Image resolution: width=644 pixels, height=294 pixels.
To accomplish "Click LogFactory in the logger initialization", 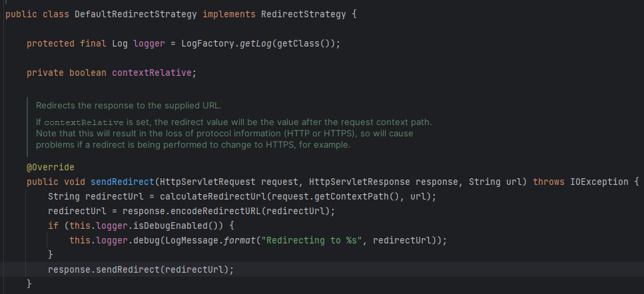I will click(x=208, y=43).
